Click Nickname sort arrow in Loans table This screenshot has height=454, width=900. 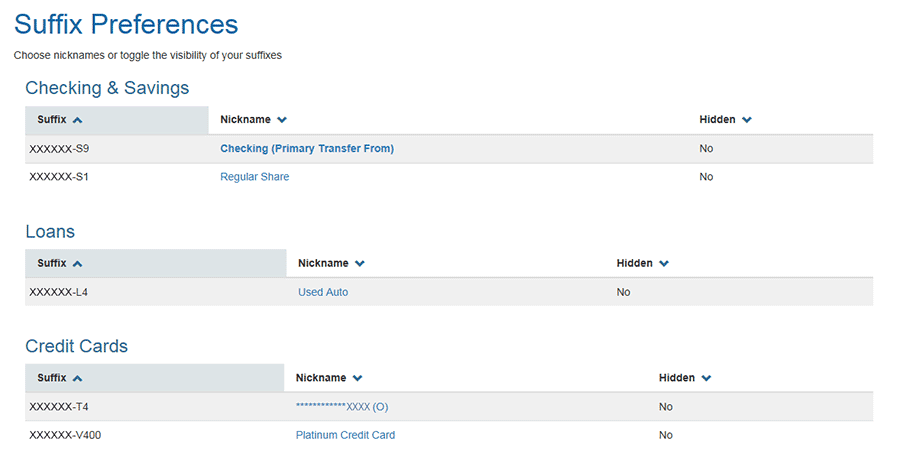coord(360,264)
